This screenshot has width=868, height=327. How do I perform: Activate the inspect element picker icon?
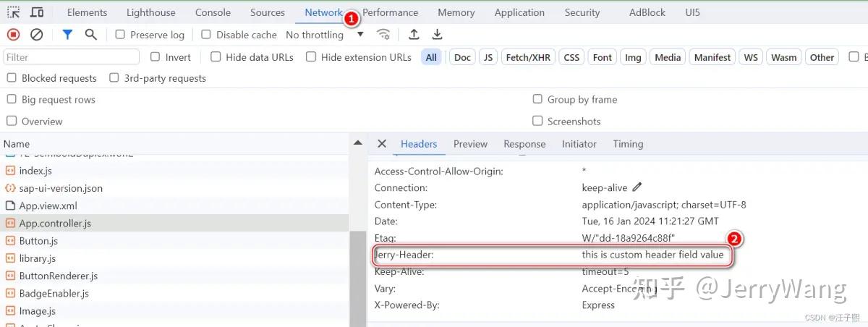(14, 12)
